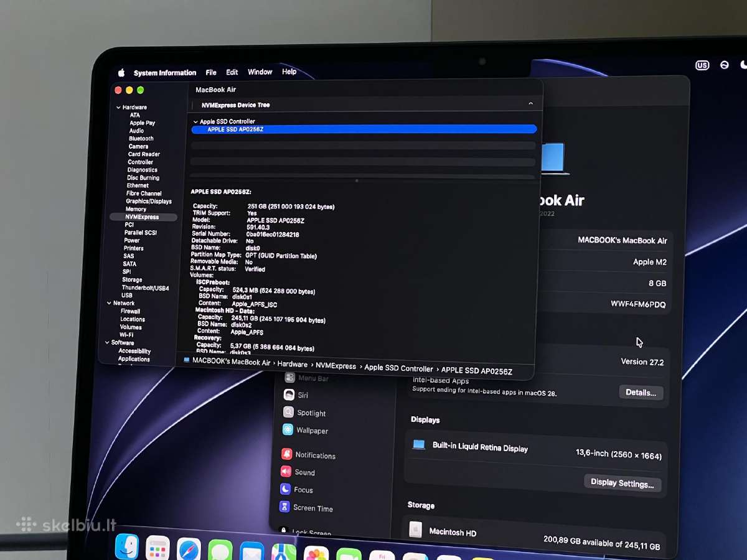Launch Safari from the Dock
Viewport: 747px width, 560px height.
tap(189, 549)
